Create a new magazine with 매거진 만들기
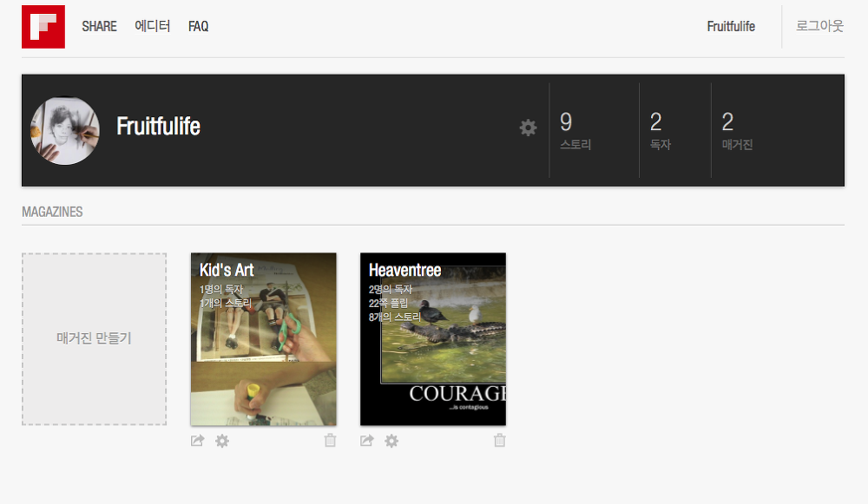This screenshot has height=504, width=868. (94, 338)
